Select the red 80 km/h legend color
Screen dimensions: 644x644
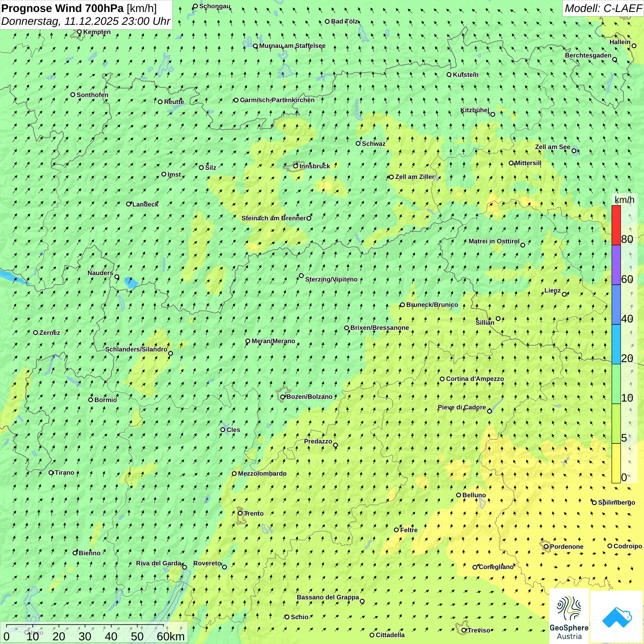pyautogui.click(x=616, y=225)
